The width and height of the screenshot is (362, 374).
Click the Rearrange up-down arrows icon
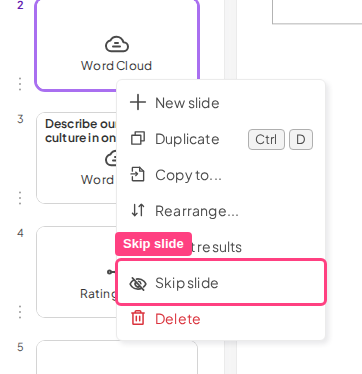pos(138,210)
